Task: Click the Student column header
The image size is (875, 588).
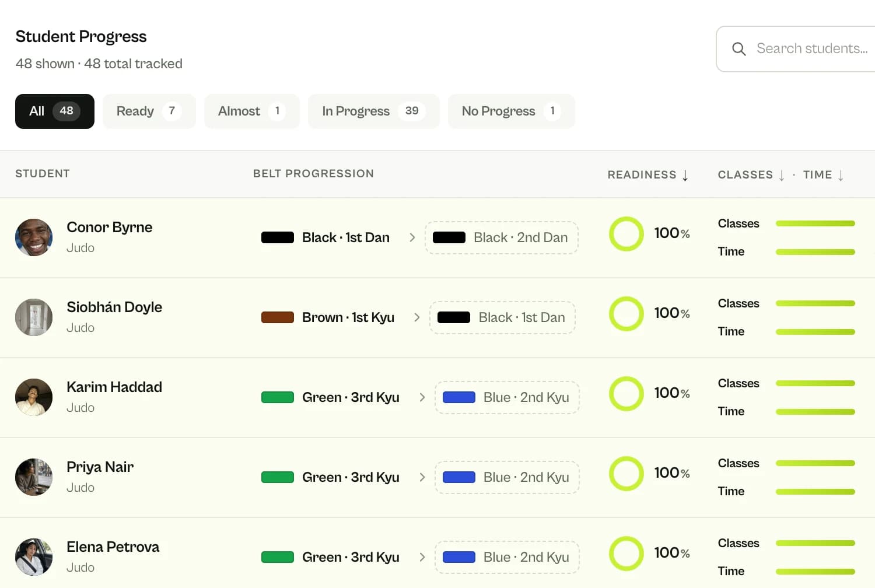Action: pos(43,174)
